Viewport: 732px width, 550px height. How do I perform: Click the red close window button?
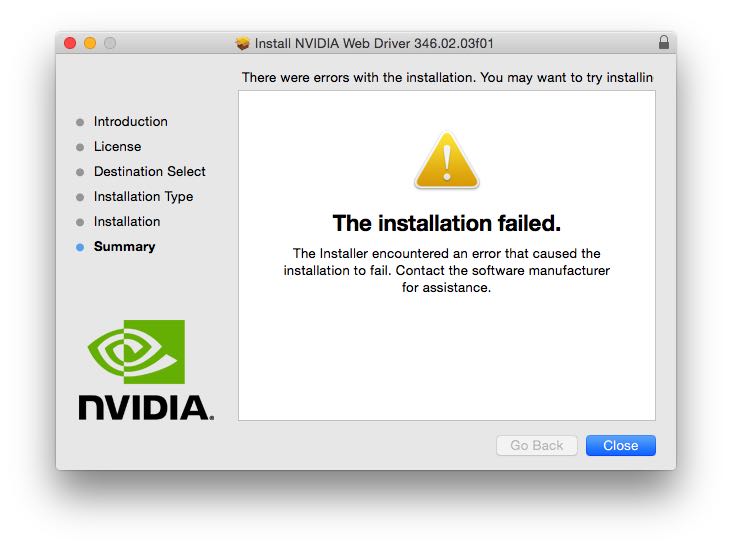[70, 43]
